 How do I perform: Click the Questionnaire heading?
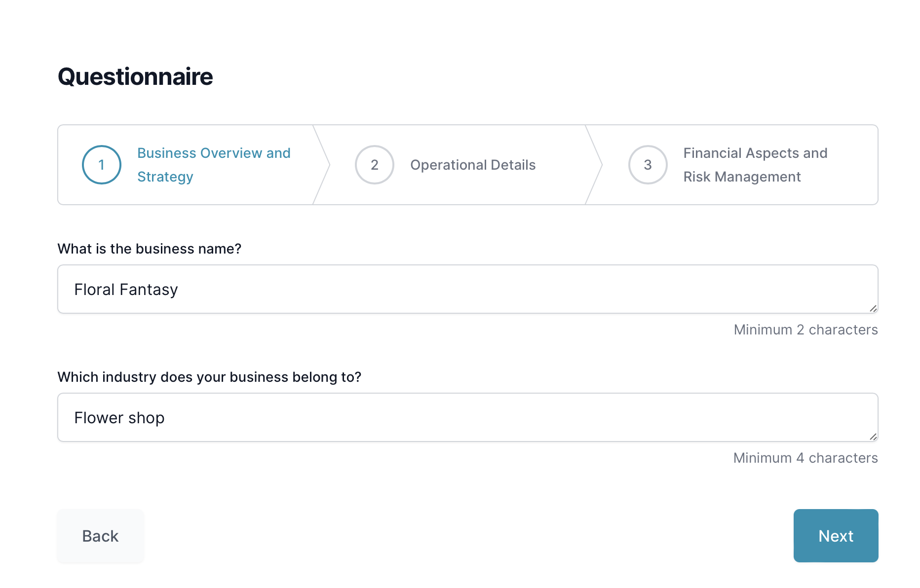[135, 77]
